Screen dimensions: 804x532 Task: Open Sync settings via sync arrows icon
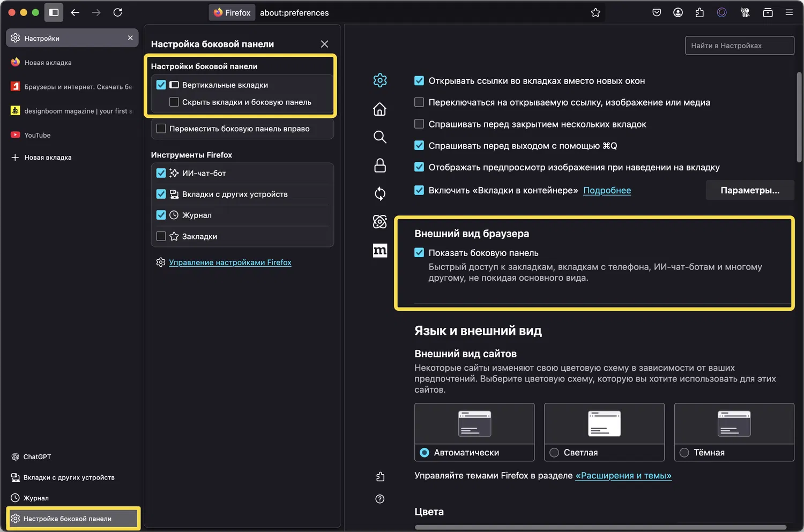click(x=379, y=193)
